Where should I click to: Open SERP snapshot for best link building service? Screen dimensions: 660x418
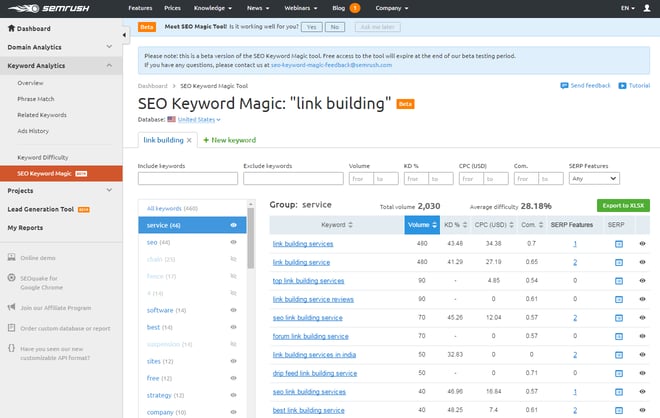point(619,410)
